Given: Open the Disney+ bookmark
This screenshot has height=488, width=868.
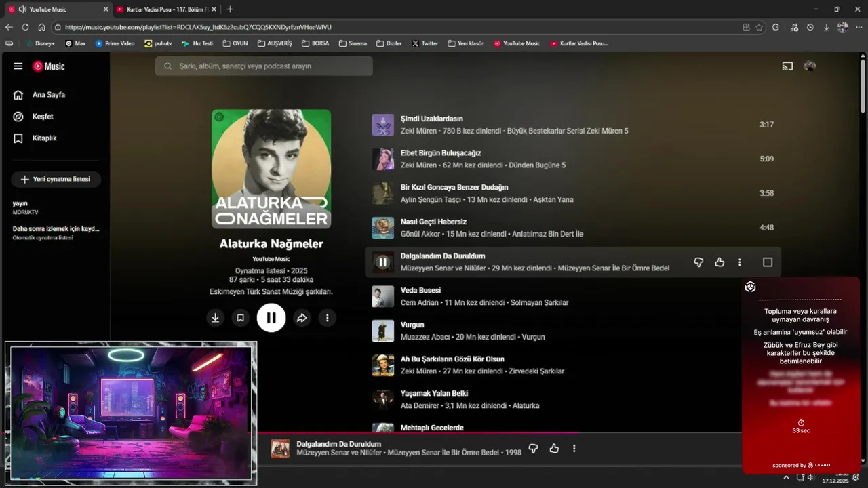Looking at the screenshot, I should (40, 43).
